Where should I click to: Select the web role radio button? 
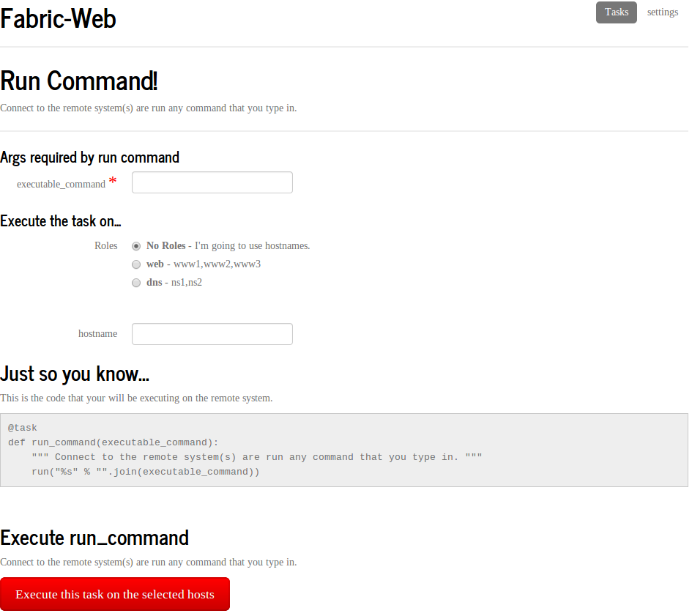pyautogui.click(x=136, y=264)
